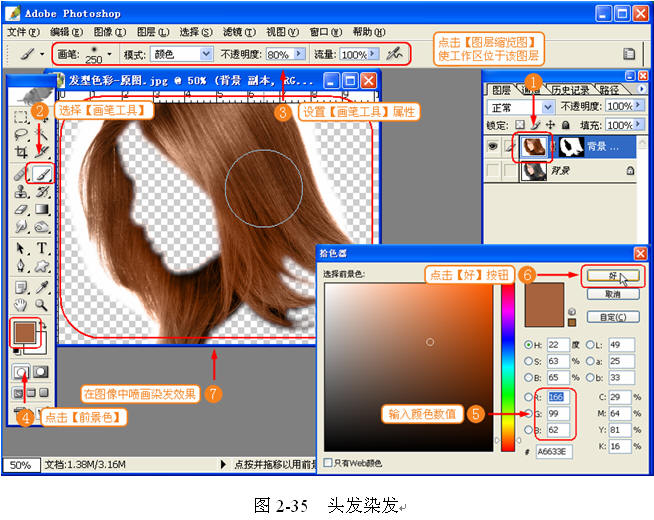The height and width of the screenshot is (520, 654).
Task: Switch to the 历史记录 tab
Action: [x=570, y=90]
